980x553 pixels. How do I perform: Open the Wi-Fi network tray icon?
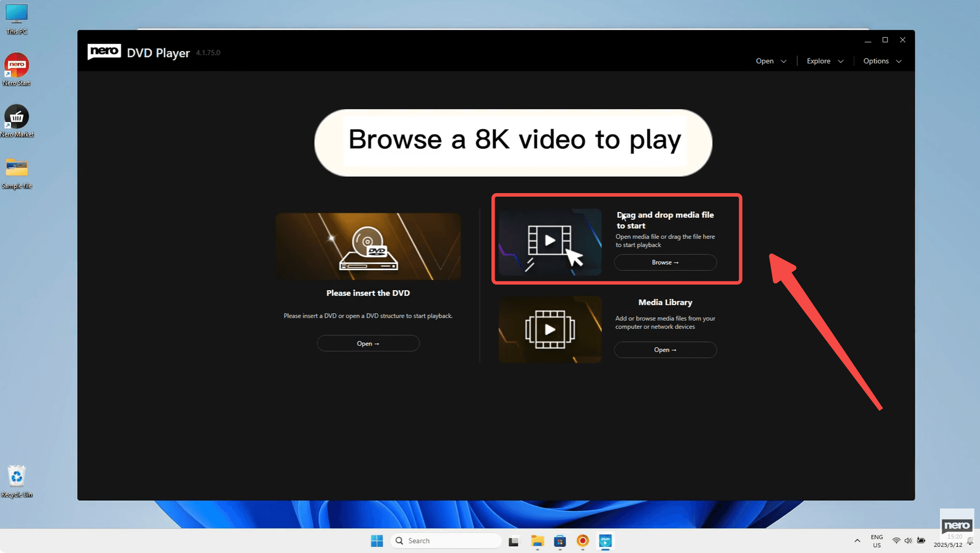tap(896, 541)
